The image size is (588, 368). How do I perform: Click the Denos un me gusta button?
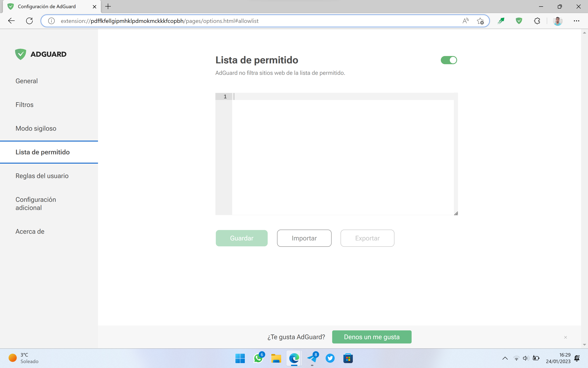372,337
